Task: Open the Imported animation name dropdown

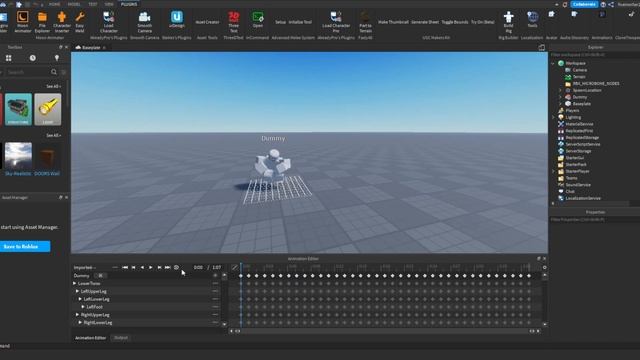Action: [x=85, y=267]
